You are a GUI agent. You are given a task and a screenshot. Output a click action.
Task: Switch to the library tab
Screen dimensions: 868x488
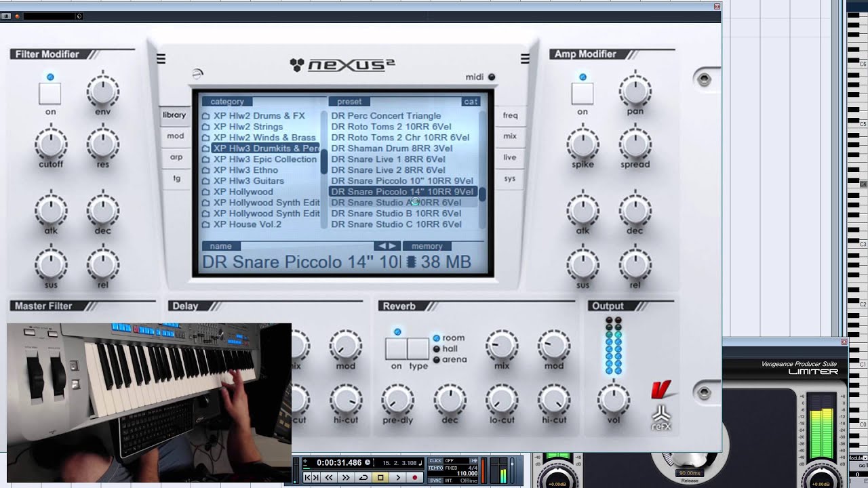pos(174,115)
